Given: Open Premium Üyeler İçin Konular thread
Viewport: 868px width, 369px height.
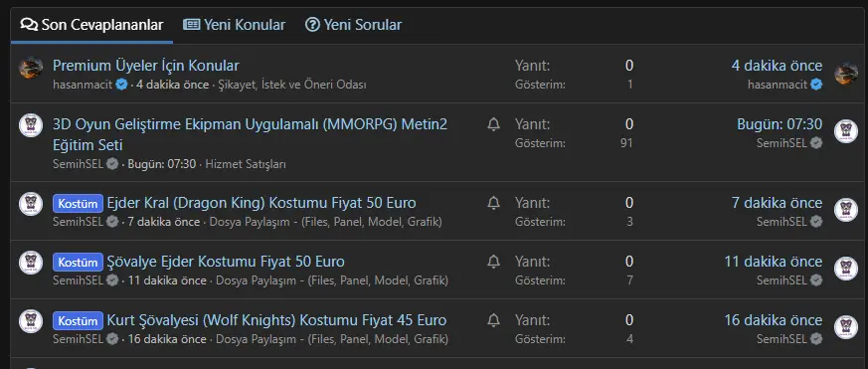Looking at the screenshot, I should click(x=146, y=66).
